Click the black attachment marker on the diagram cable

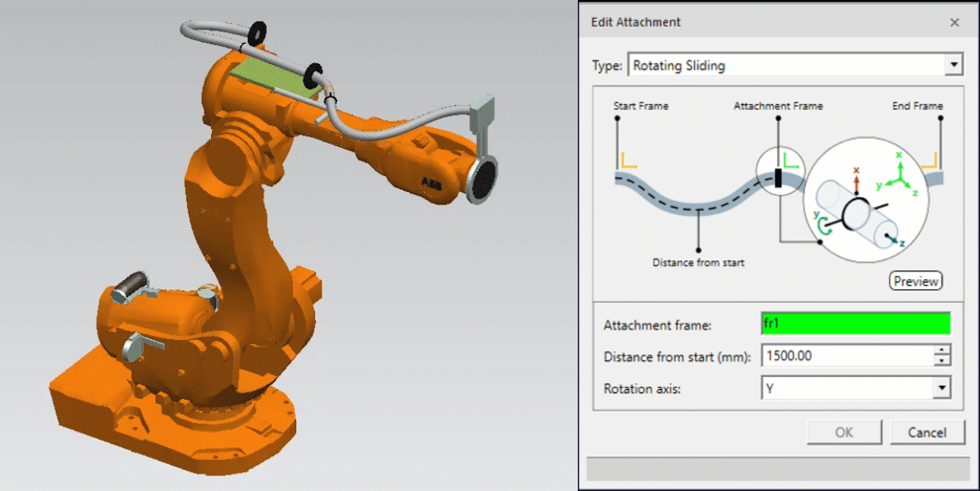coord(778,177)
